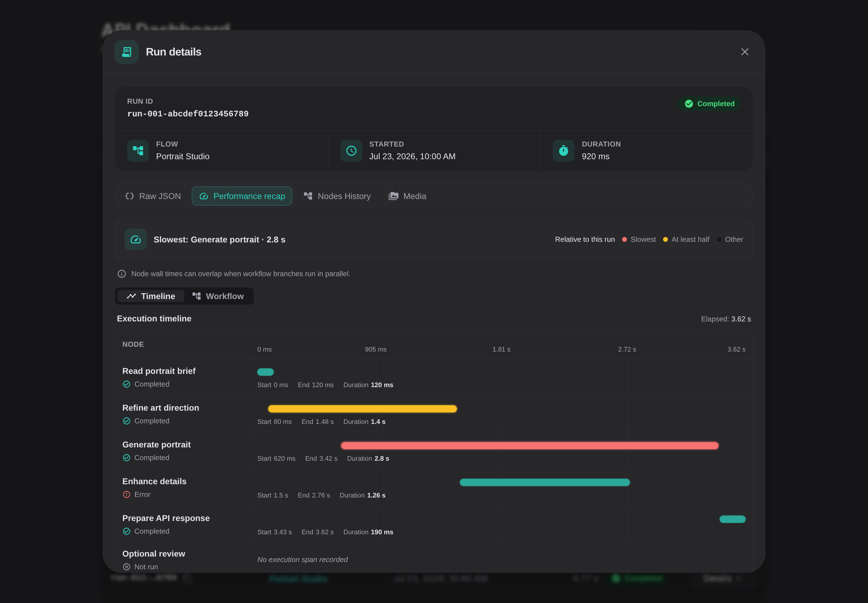Click the completed check icon under Generate portrait

click(127, 458)
